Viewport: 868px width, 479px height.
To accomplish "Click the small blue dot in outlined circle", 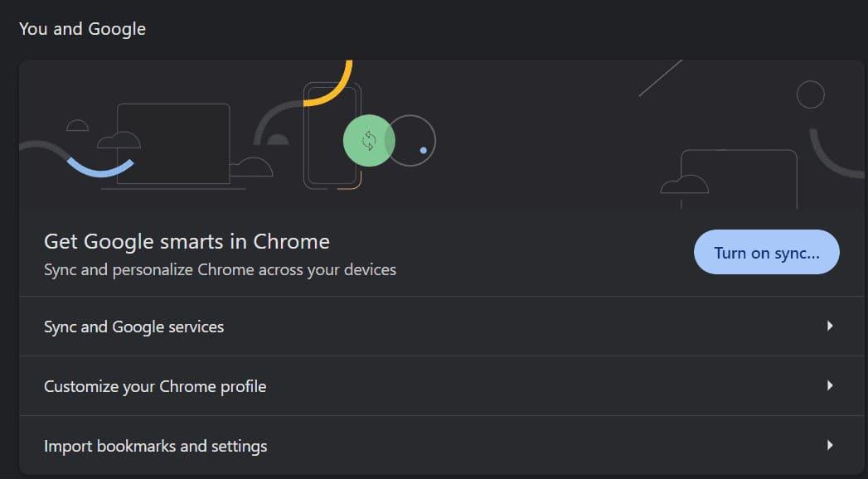I will point(423,150).
